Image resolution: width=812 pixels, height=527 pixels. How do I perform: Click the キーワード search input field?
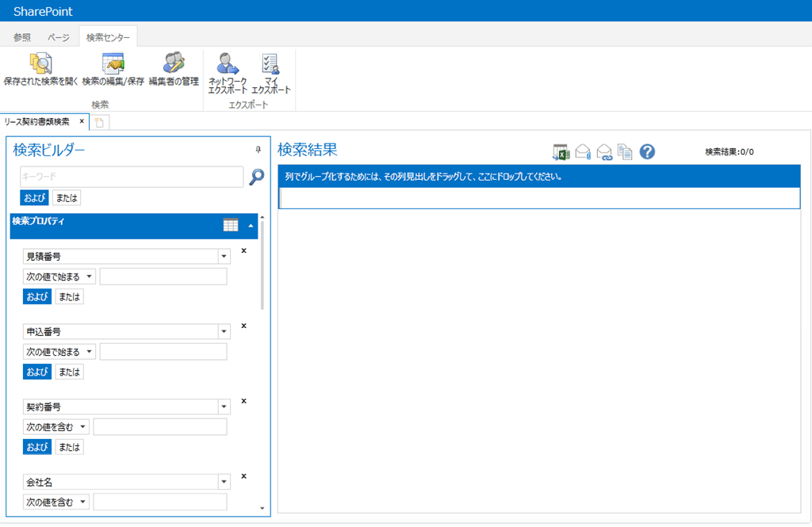(x=132, y=177)
